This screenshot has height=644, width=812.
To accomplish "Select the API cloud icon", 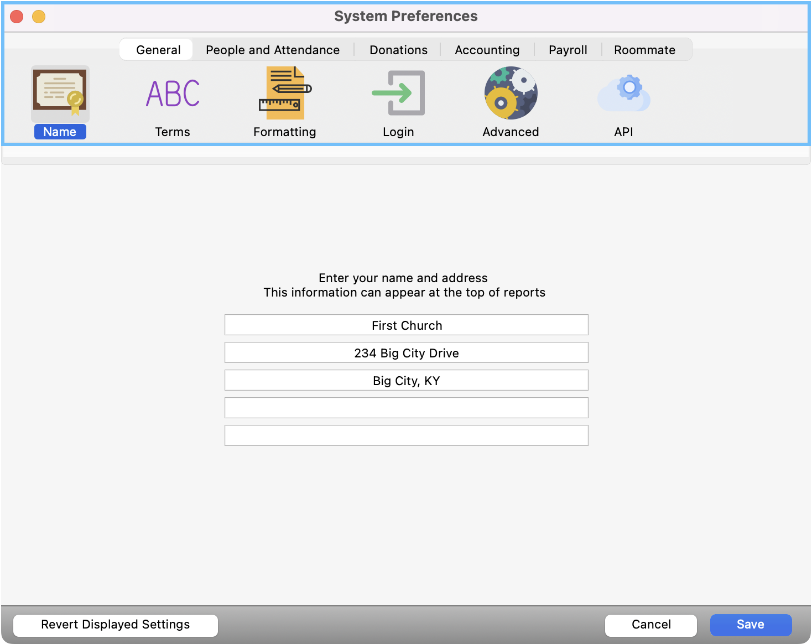I will pyautogui.click(x=623, y=94).
